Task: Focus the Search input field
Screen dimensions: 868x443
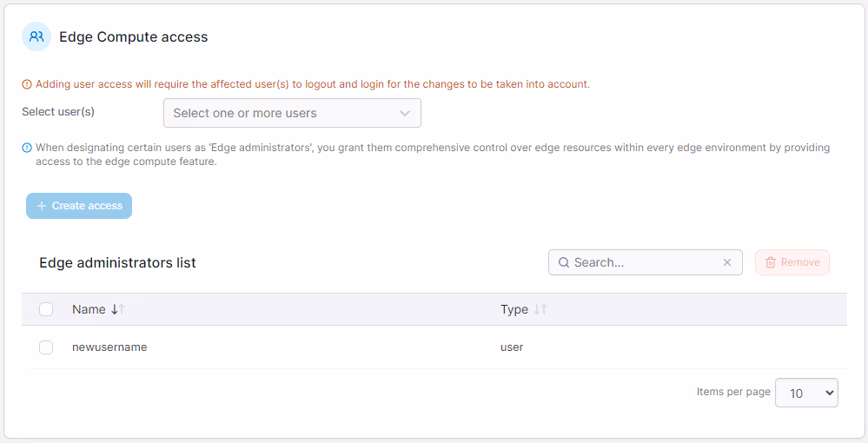Action: pyautogui.click(x=645, y=262)
